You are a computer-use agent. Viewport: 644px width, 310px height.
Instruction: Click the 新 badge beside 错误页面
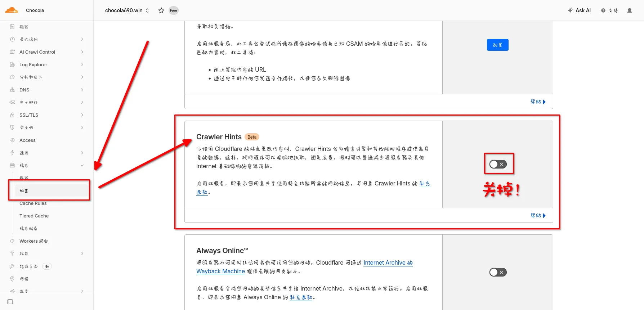[x=47, y=266]
